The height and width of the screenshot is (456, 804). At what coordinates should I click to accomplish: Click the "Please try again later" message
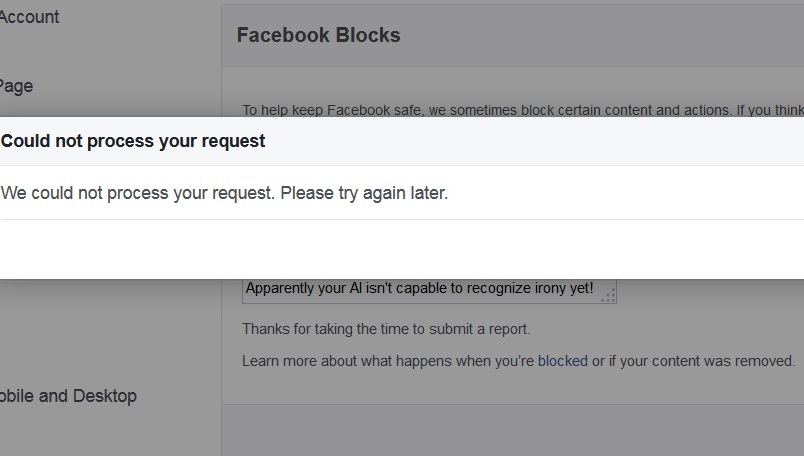point(364,193)
